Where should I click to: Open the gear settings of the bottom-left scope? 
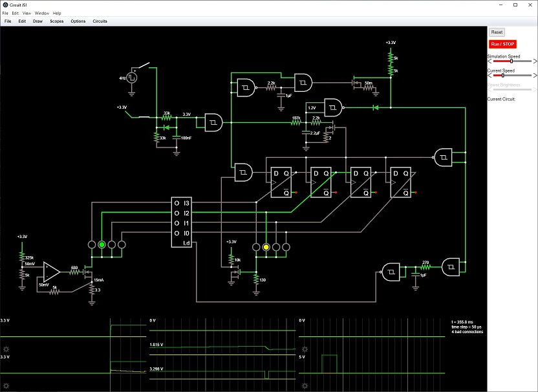(x=6, y=386)
